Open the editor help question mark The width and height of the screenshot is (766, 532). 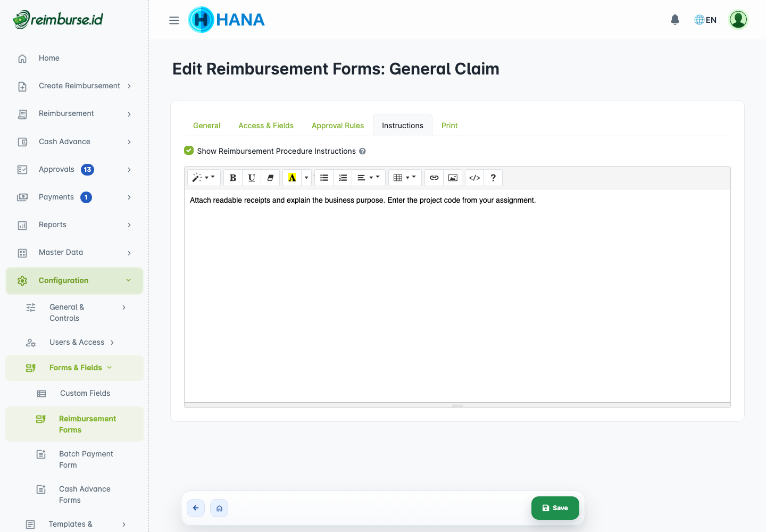[x=493, y=178]
